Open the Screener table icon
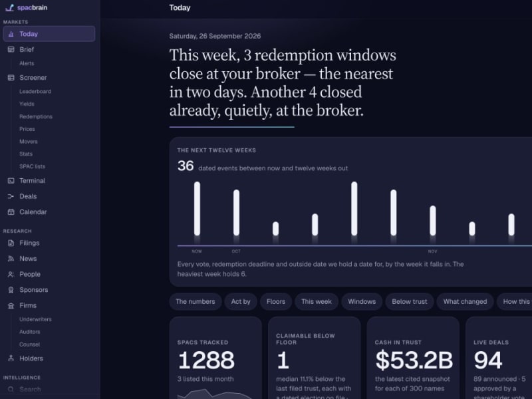 tap(11, 78)
